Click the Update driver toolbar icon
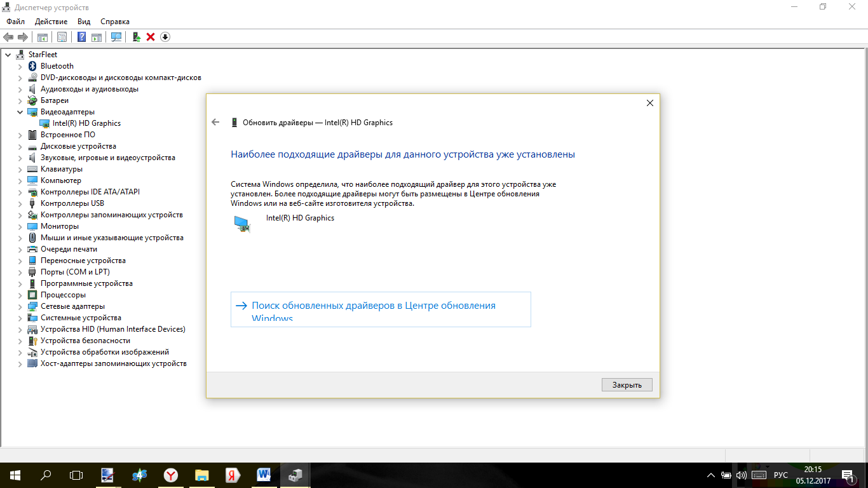868x488 pixels. tap(136, 37)
